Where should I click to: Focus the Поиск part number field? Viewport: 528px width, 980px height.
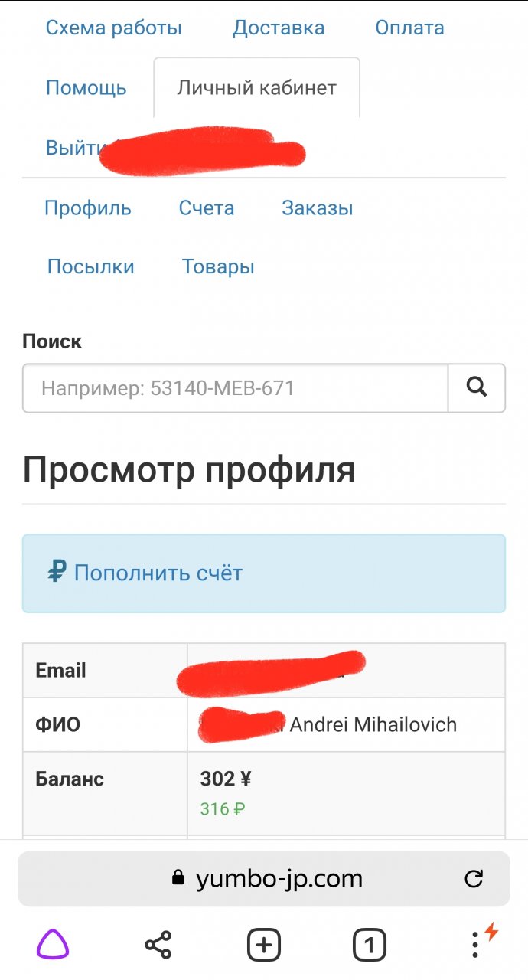tap(235, 388)
